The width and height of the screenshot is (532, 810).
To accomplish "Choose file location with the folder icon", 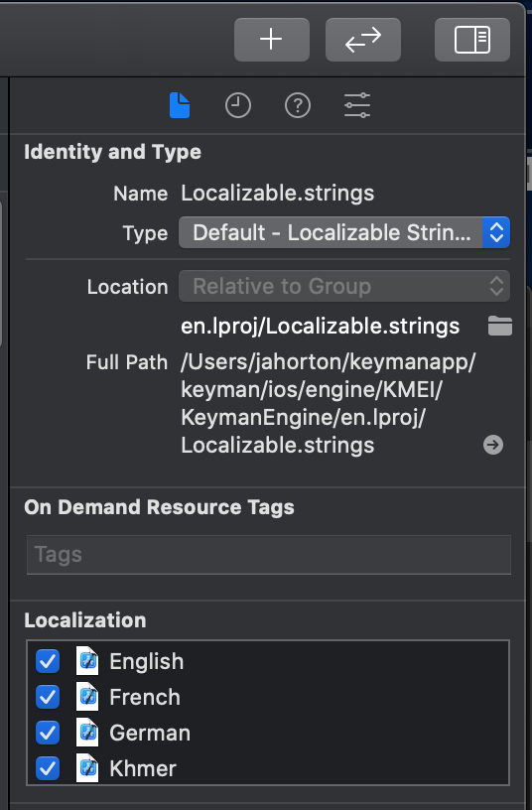I will [x=500, y=326].
